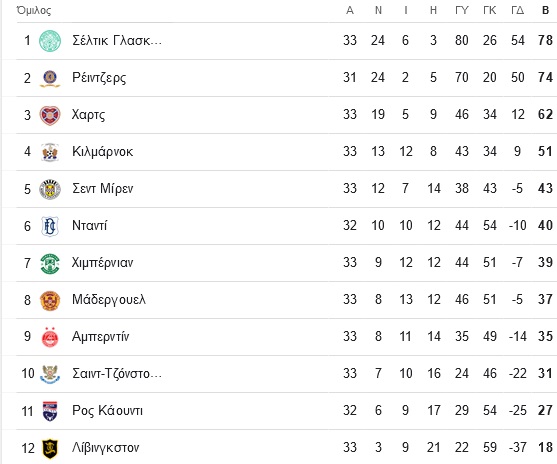Click the Dundee club crest icon

[x=50, y=226]
